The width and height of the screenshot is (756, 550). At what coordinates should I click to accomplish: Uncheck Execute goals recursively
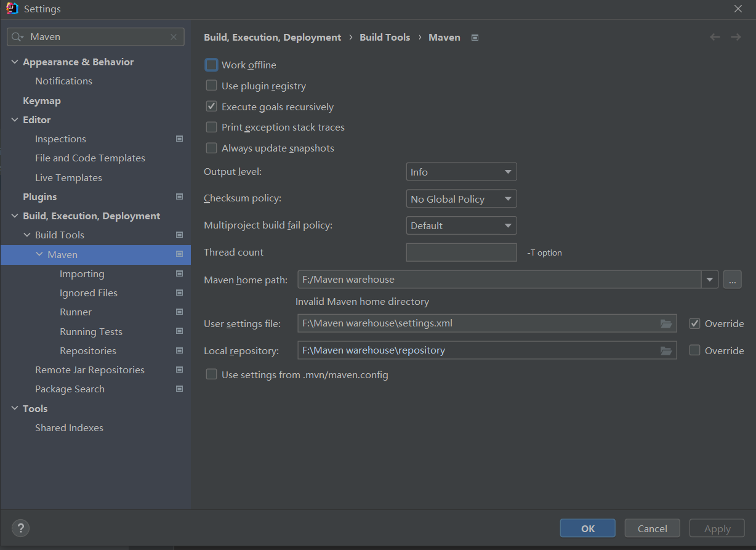click(211, 107)
